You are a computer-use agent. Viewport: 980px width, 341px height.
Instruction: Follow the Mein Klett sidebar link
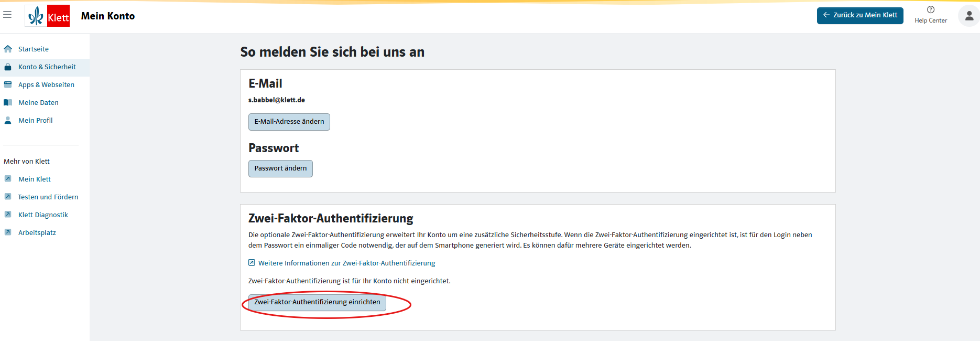tap(35, 179)
